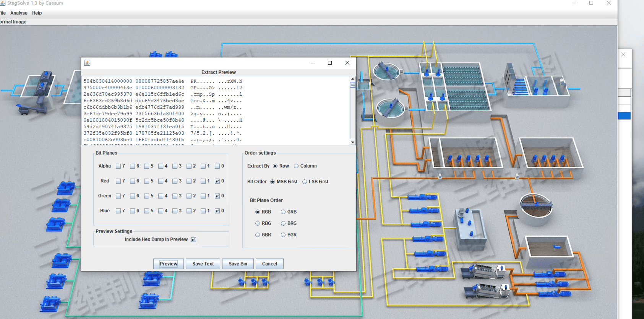Viewport: 644px width, 319px height.
Task: Open the File menu in StegSolve
Action: coord(3,13)
